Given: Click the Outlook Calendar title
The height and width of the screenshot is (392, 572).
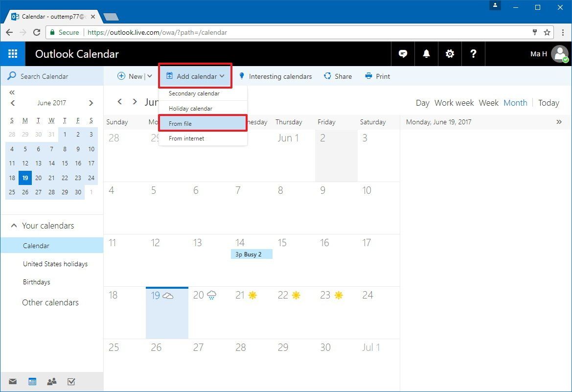Looking at the screenshot, I should (77, 54).
